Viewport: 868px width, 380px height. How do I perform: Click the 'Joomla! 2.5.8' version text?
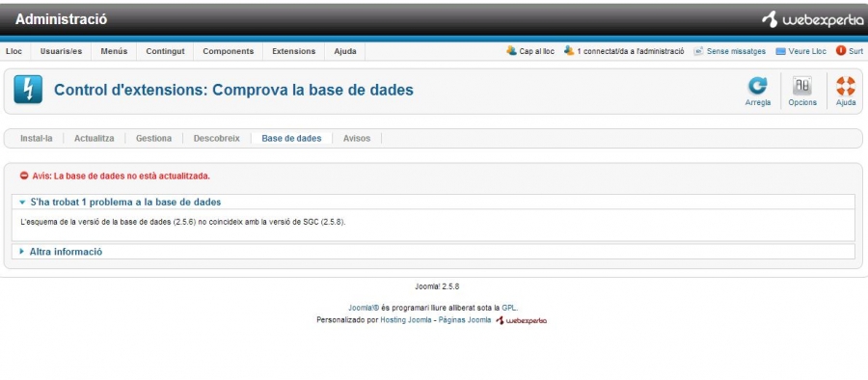click(x=437, y=287)
